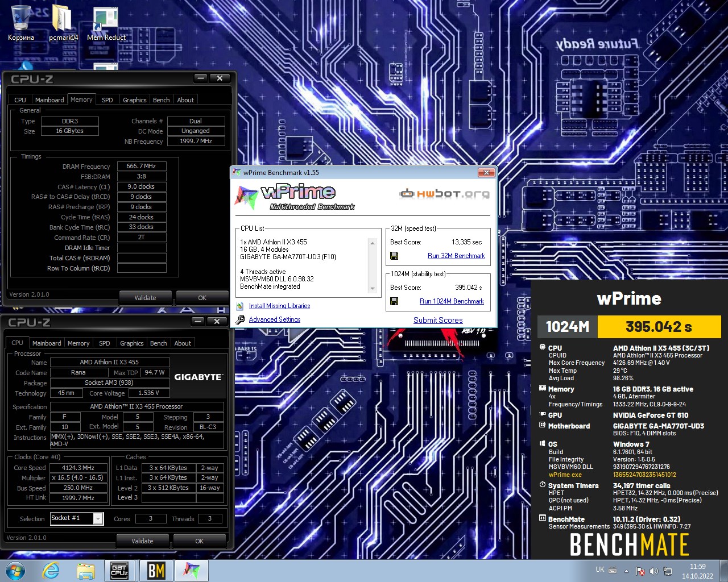
Task: Click the DRAM Frequency value 666.7 MHz
Action: pos(142,166)
